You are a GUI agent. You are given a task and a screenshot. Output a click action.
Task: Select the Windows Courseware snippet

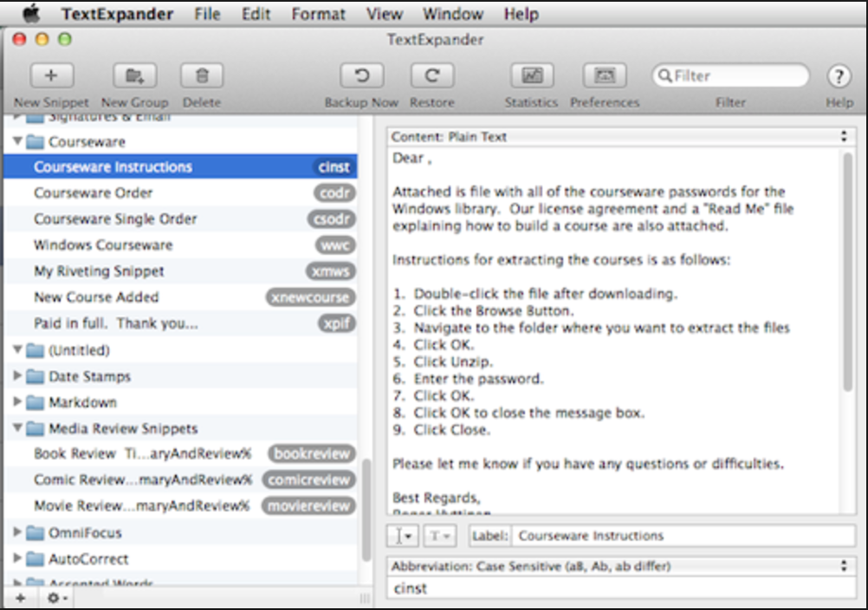(x=180, y=244)
